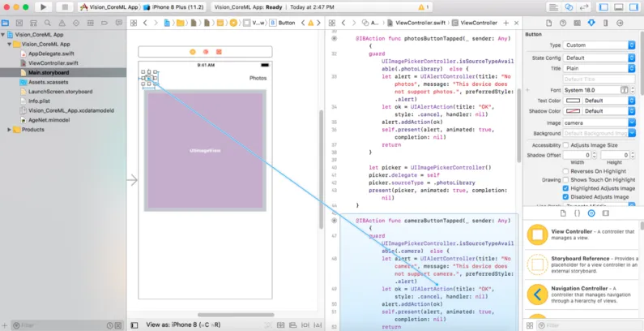Open the Find navigator magnifier icon
Image resolution: width=644 pixels, height=331 pixels.
48,23
